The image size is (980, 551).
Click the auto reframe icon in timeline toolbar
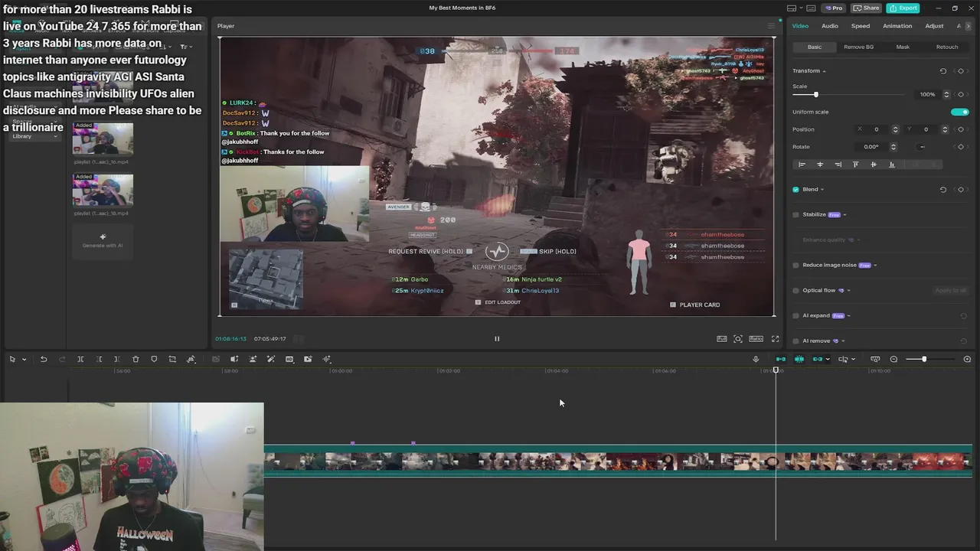(253, 359)
